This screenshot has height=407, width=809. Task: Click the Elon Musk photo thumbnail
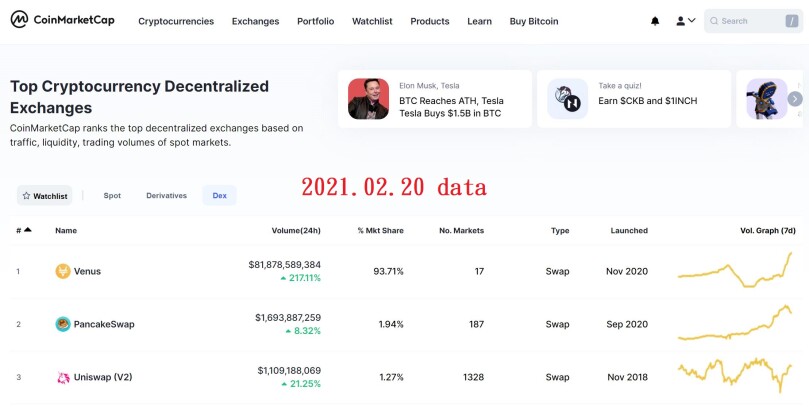368,99
